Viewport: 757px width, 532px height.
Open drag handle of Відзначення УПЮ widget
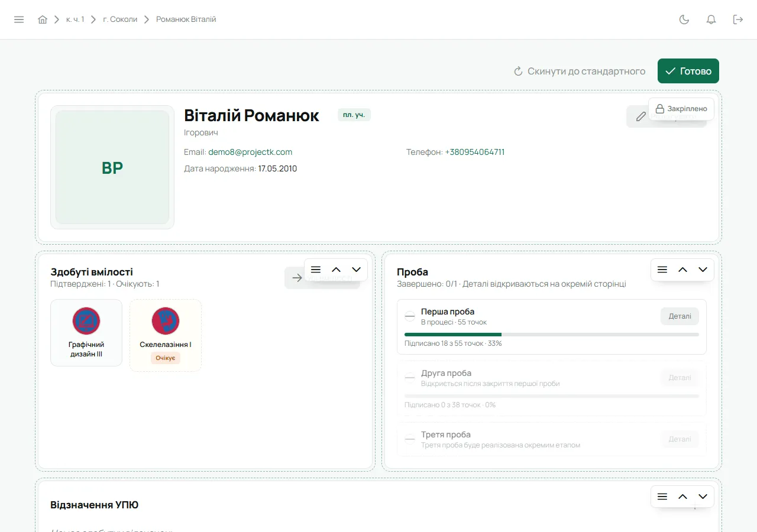(662, 497)
